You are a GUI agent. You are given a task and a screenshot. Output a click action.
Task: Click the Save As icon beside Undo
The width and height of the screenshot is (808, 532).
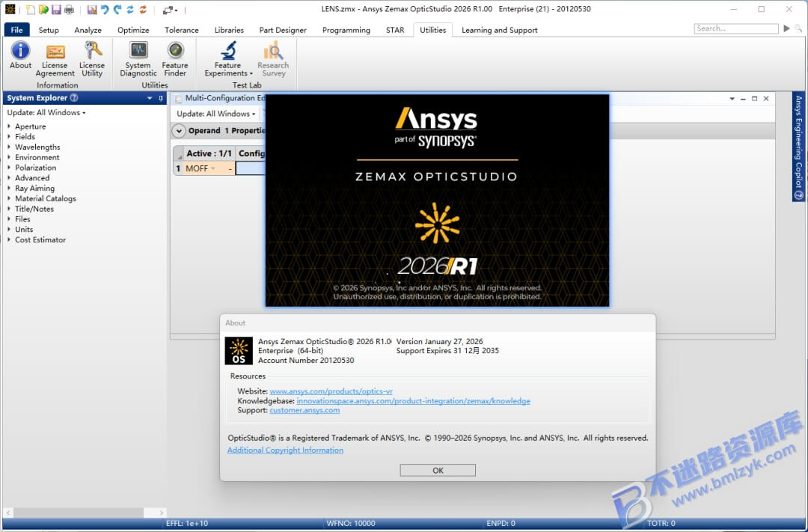tap(92, 9)
